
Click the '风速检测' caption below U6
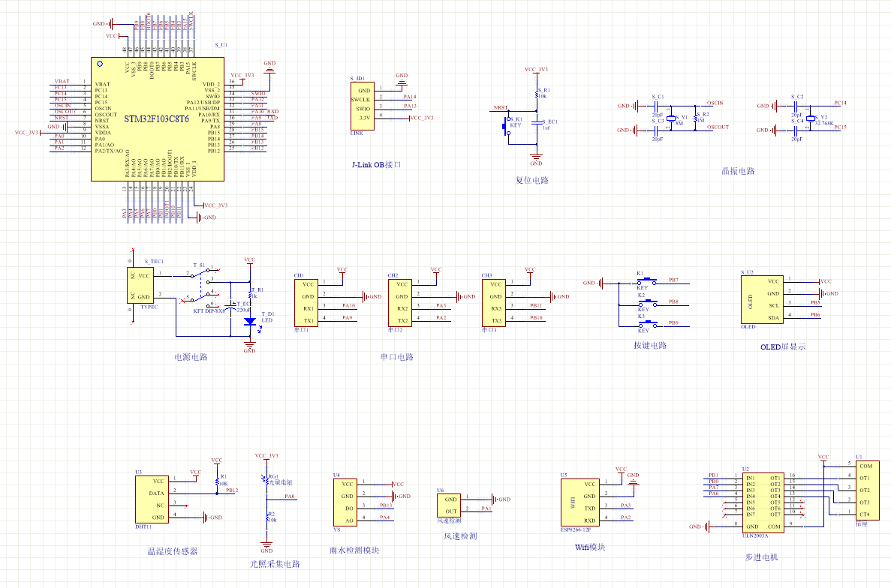[x=460, y=536]
